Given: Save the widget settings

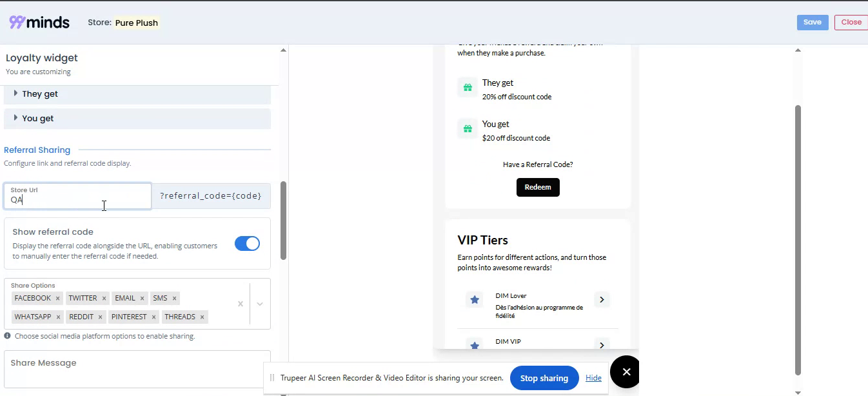Looking at the screenshot, I should coord(813,23).
